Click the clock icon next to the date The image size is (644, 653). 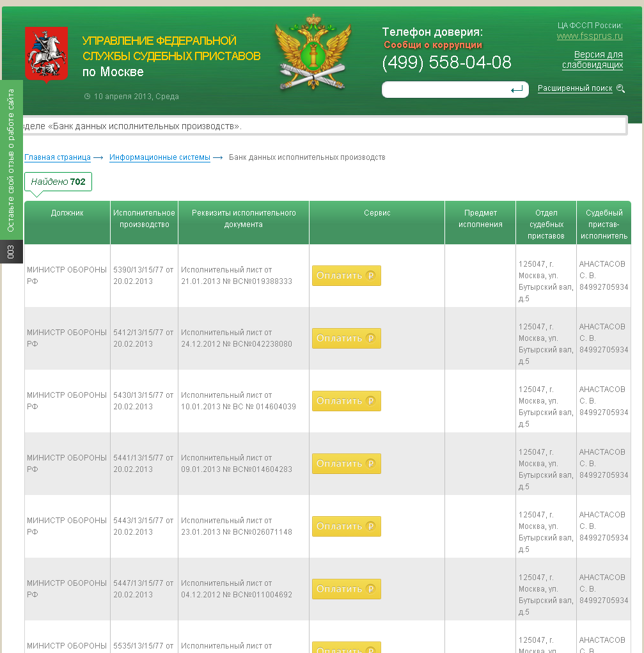[87, 97]
